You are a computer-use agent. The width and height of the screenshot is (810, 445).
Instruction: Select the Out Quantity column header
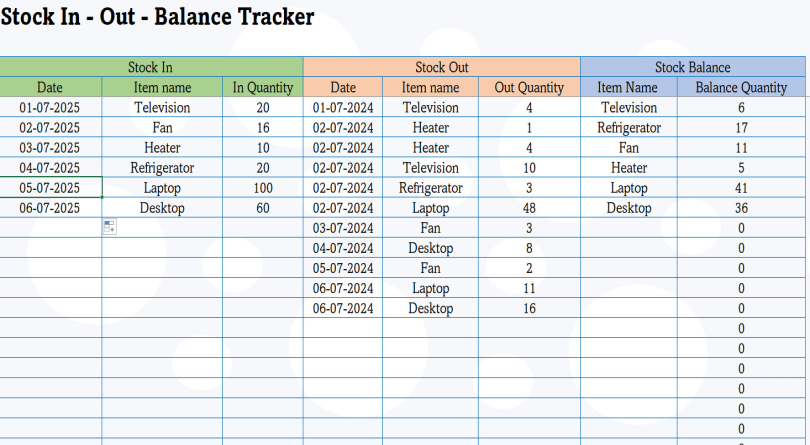point(529,87)
